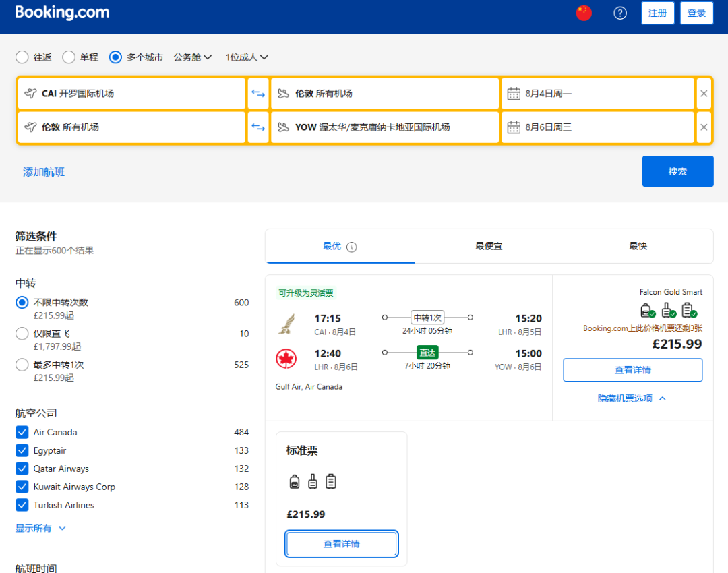Screen dimensions: 728x573
Task: Click Falcon Gold Smart fare name
Action: tap(671, 292)
